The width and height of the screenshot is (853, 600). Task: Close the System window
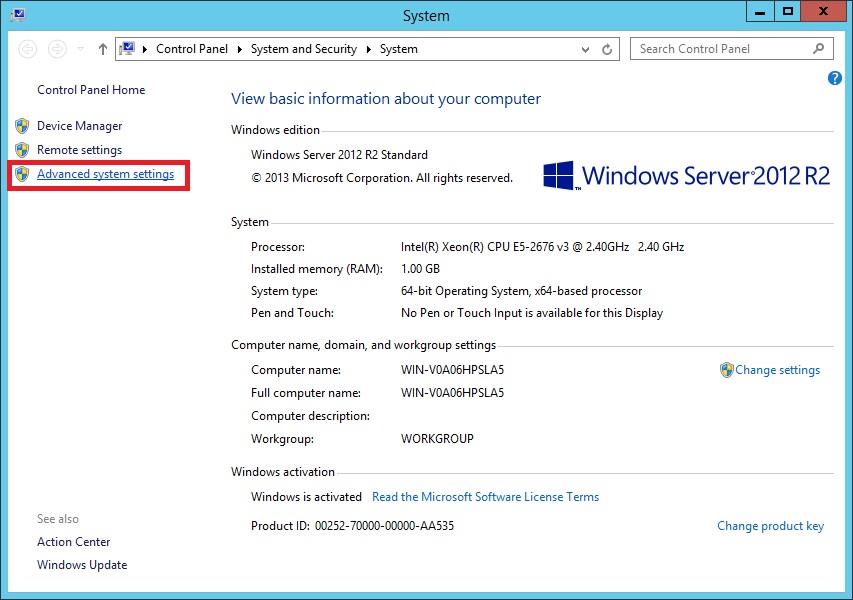pyautogui.click(x=824, y=11)
